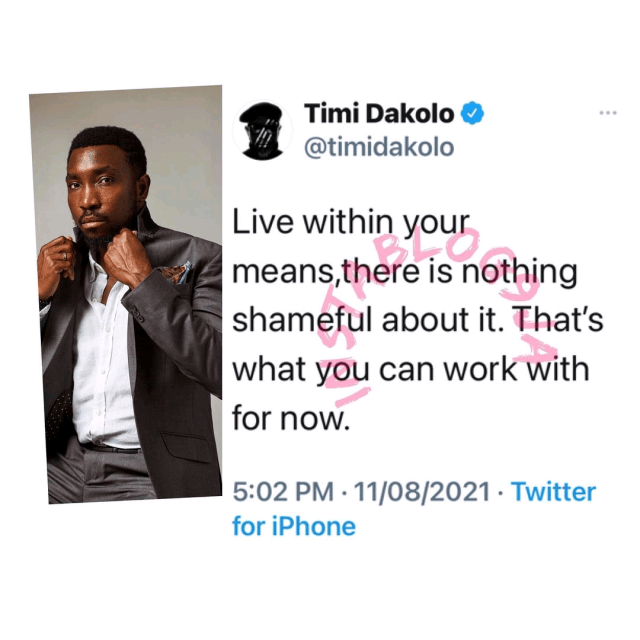
Task: Click the 11/08/2021 tweet date
Action: click(422, 491)
